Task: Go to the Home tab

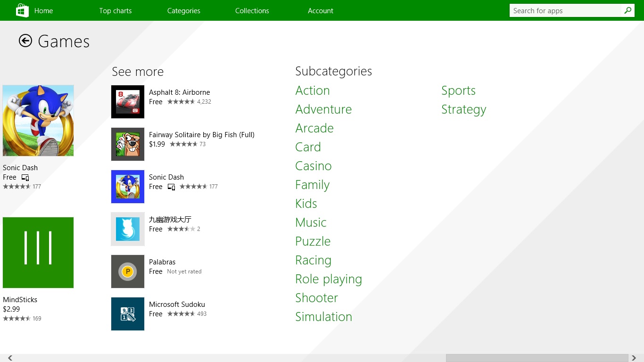Action: [43, 10]
